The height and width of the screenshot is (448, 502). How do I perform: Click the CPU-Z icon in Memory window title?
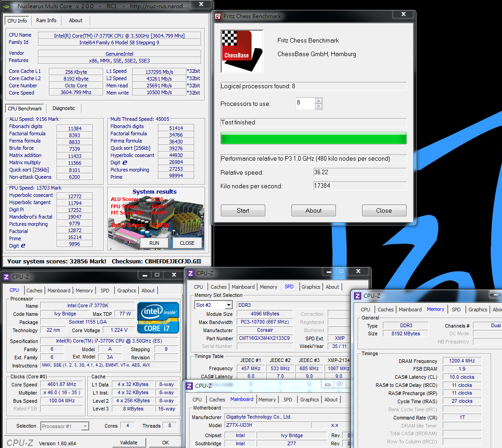pos(358,296)
